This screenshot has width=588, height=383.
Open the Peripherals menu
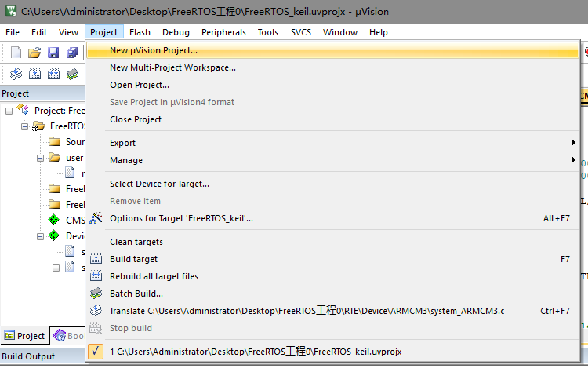(224, 32)
